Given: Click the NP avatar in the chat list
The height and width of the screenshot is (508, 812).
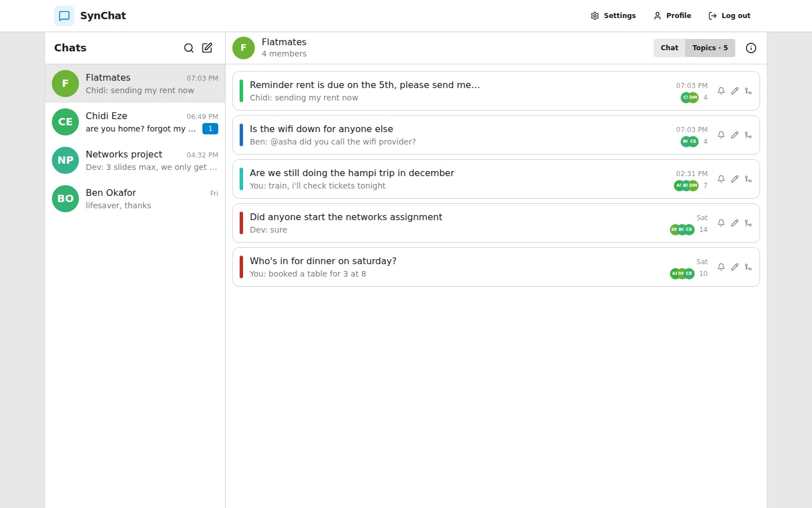Looking at the screenshot, I should (65, 160).
